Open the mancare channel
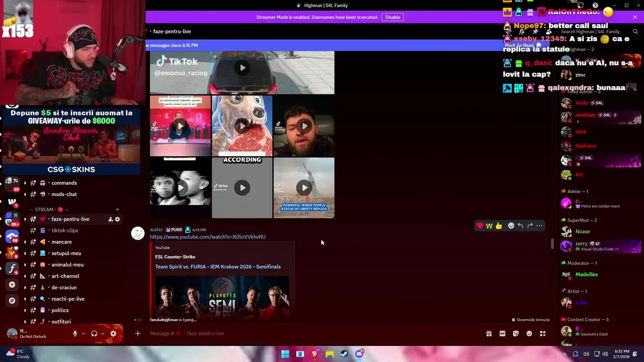Viewport: 644px width, 362px height. (61, 242)
